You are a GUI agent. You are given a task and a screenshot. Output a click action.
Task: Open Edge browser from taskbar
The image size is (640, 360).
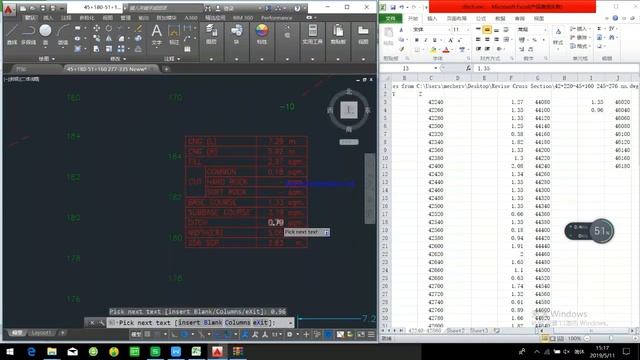pos(31,351)
